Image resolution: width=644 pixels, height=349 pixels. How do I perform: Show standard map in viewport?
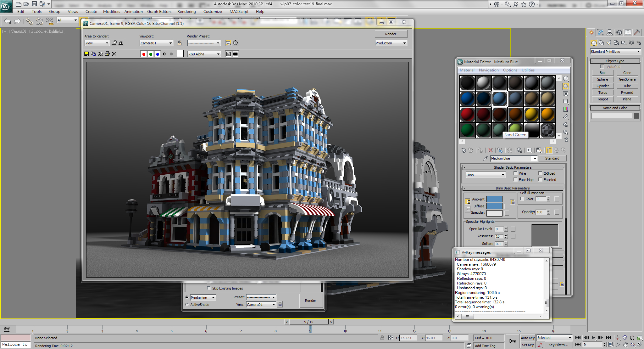(x=539, y=150)
